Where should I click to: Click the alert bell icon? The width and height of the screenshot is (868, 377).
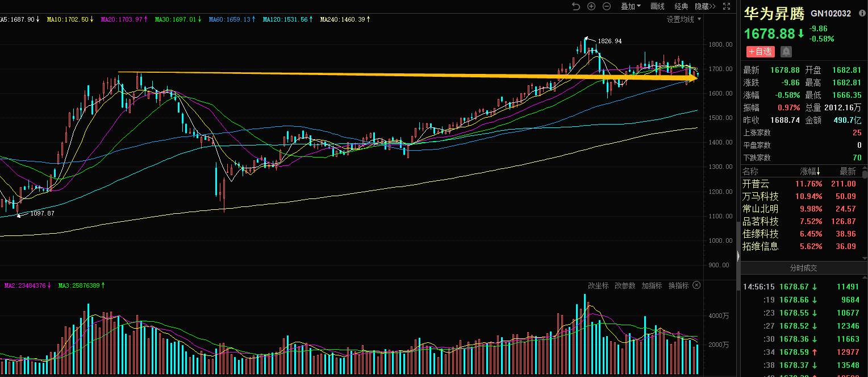786,51
